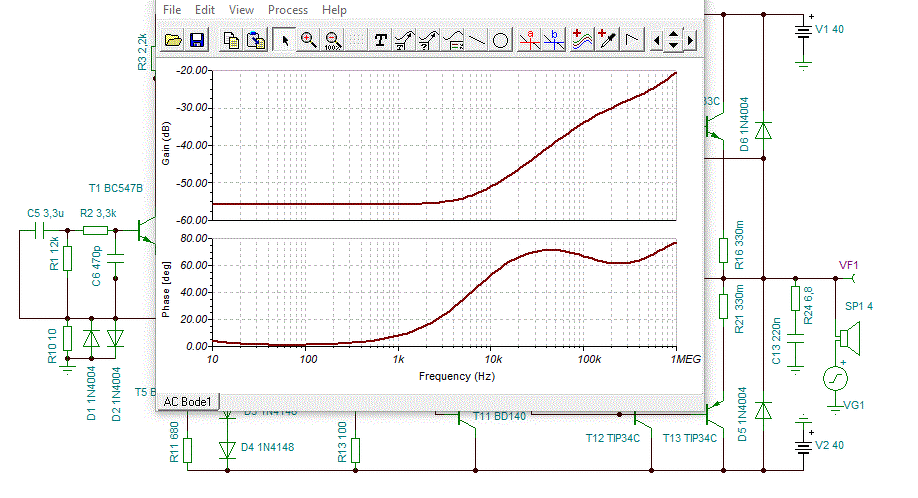Click the Zoom Out 100% magnifier icon
The image size is (918, 498).
[x=333, y=40]
